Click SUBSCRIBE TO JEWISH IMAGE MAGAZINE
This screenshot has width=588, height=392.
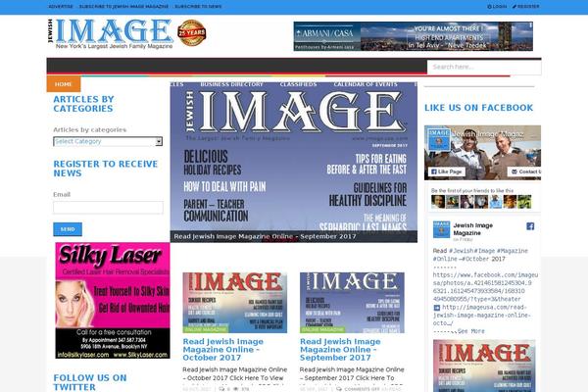click(x=123, y=7)
